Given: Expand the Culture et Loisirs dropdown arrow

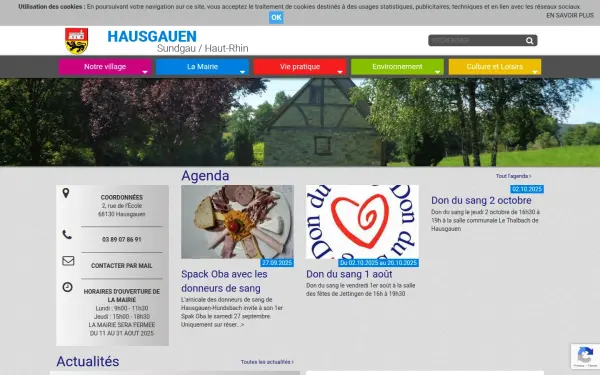Looking at the screenshot, I should tap(535, 72).
